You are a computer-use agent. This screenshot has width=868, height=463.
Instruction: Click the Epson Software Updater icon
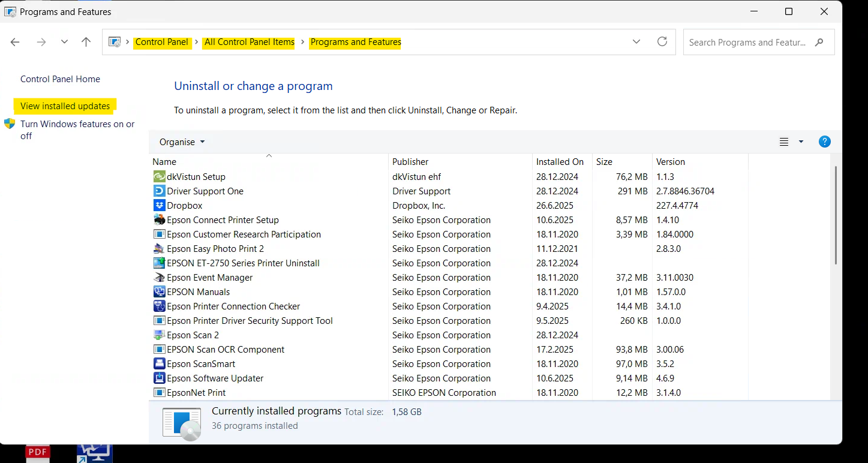159,378
